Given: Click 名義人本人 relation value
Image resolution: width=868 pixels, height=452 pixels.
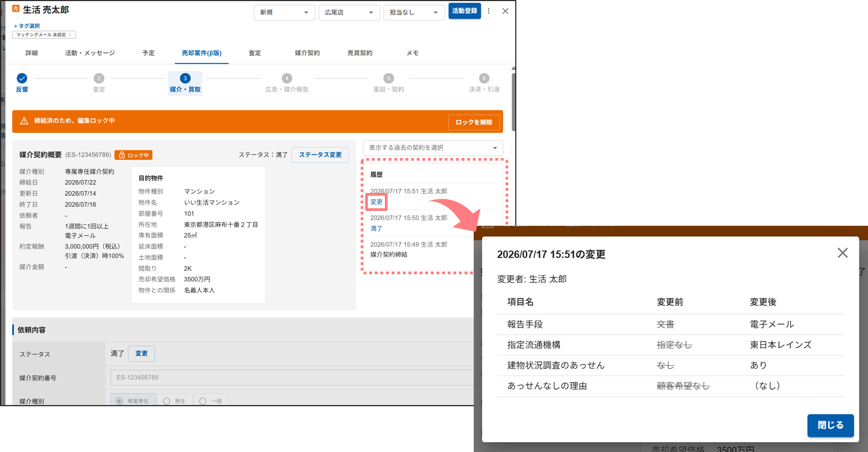Looking at the screenshot, I should (199, 290).
